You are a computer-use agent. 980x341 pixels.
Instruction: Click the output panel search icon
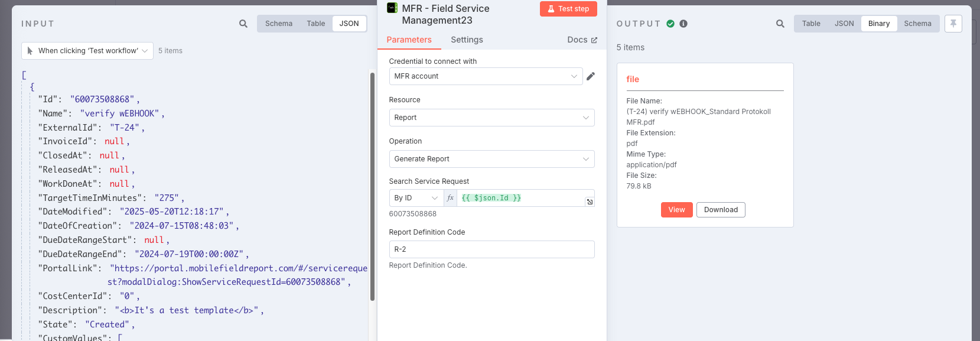point(780,24)
